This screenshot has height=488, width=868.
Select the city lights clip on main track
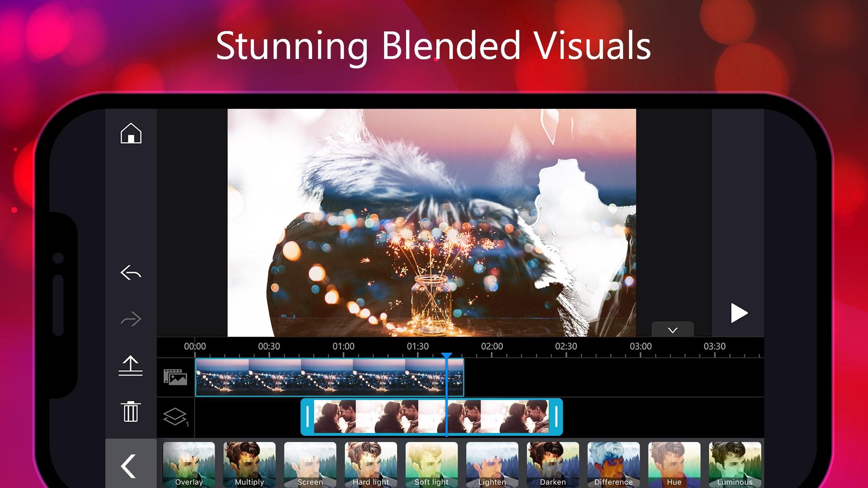[x=329, y=377]
